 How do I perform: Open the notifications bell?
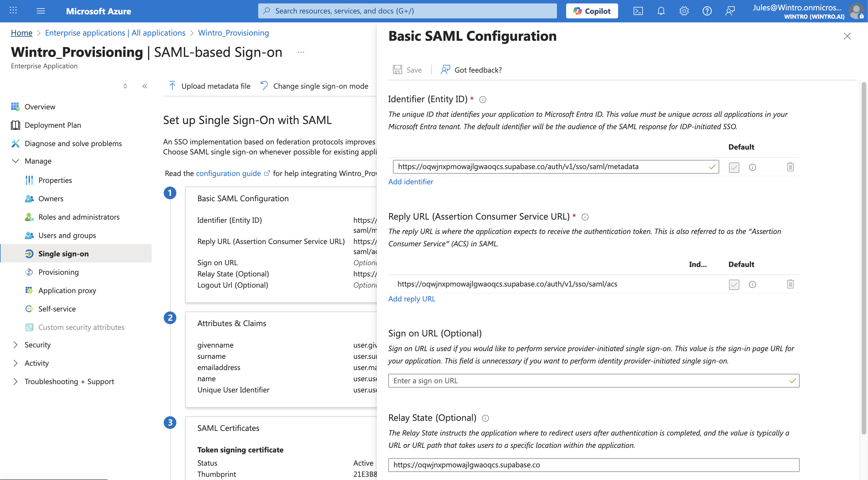[x=661, y=11]
